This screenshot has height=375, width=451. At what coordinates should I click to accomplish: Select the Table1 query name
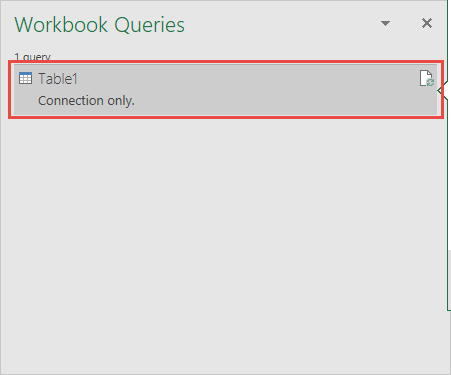click(x=58, y=79)
